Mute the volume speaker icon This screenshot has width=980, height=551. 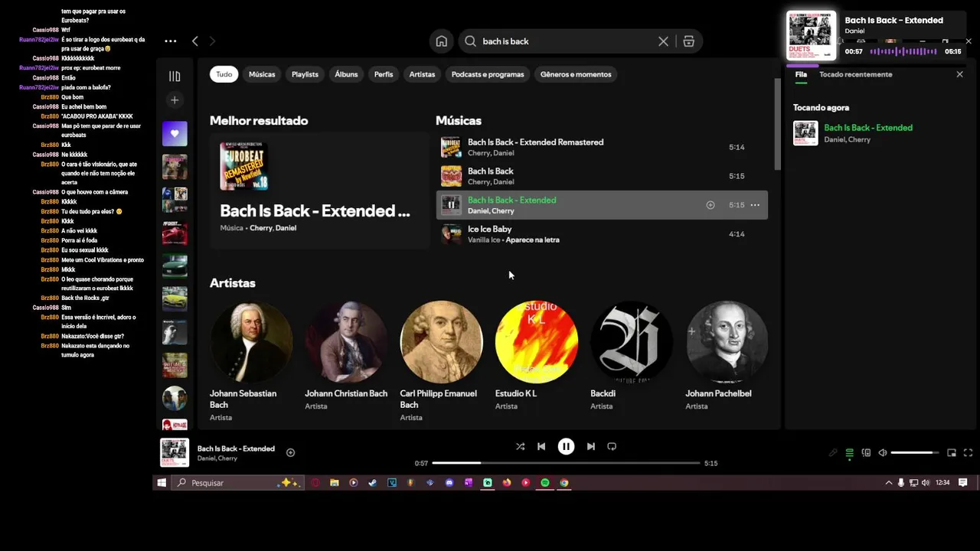click(x=882, y=453)
